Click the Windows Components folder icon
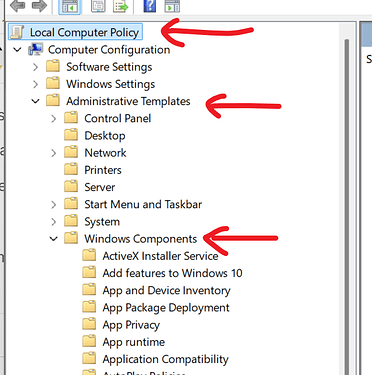Viewport: 372px width, 375px height. [71, 238]
